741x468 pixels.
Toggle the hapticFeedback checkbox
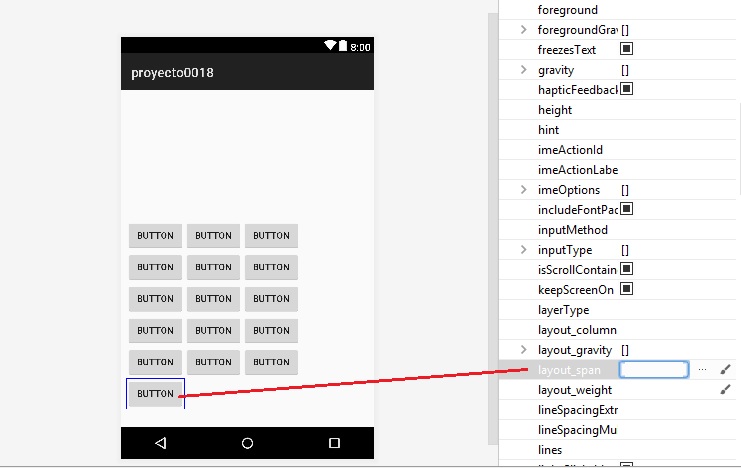(627, 89)
